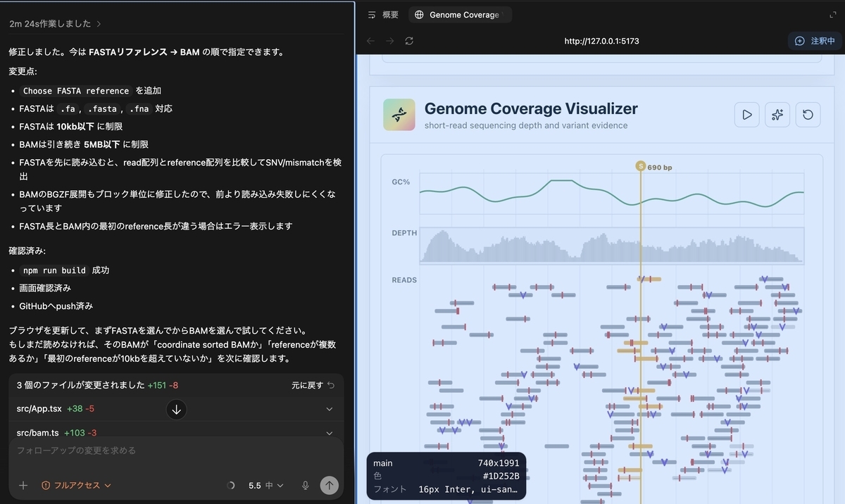The height and width of the screenshot is (504, 845).
Task: Click the DEPTH track label
Action: click(404, 233)
